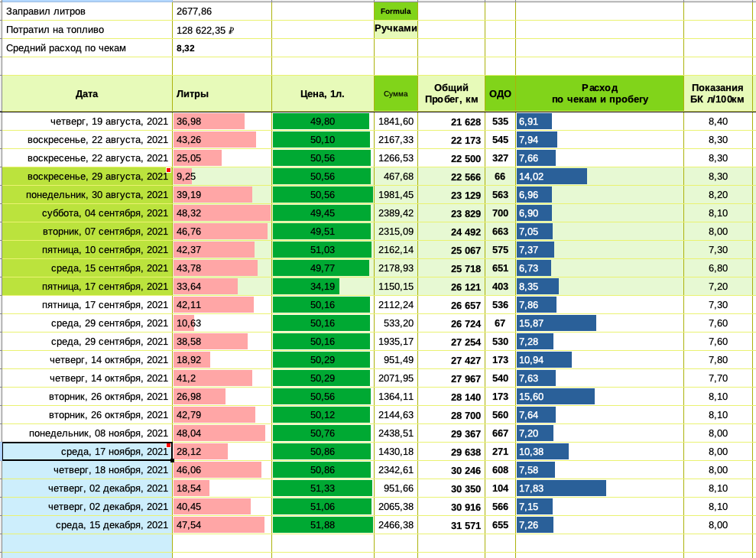Click the red comment marker on 17 ноября row
Image resolution: width=756 pixels, height=558 pixels.
pyautogui.click(x=168, y=445)
